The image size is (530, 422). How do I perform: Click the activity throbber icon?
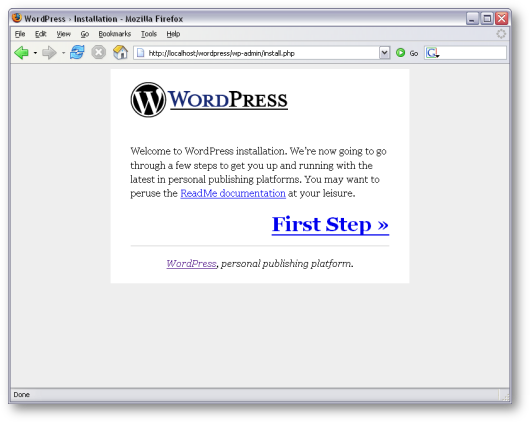pos(501,34)
